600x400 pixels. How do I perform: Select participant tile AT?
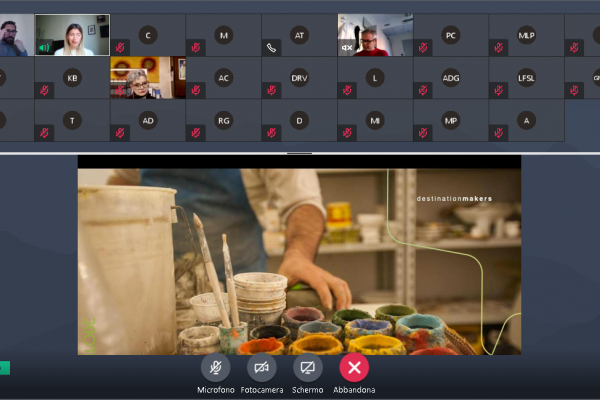coord(299,35)
